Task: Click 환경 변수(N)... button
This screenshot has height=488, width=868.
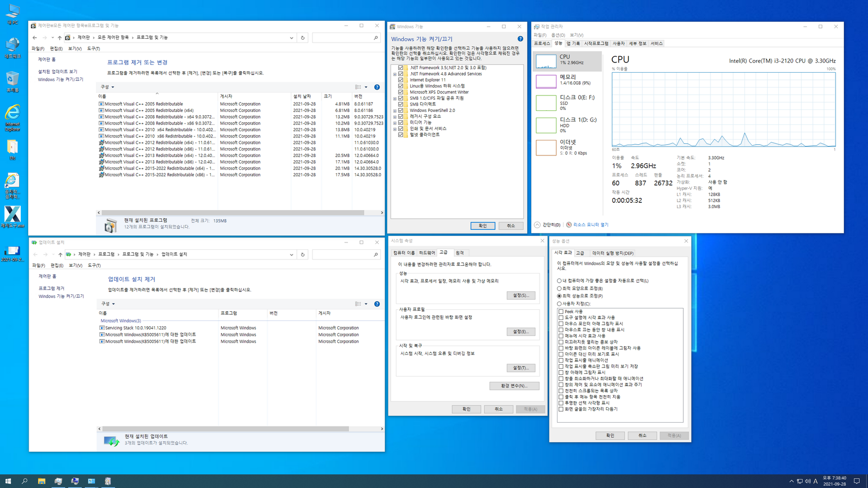Action: 514,386
